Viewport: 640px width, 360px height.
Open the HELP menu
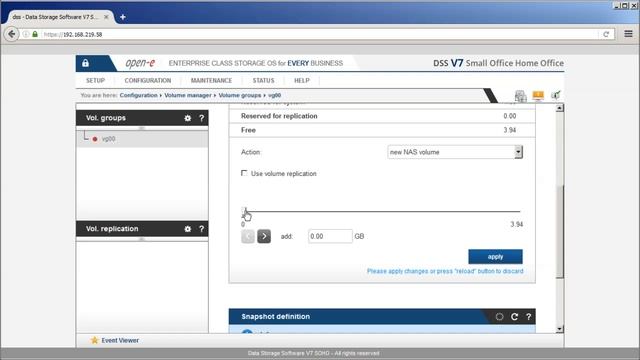coord(302,80)
